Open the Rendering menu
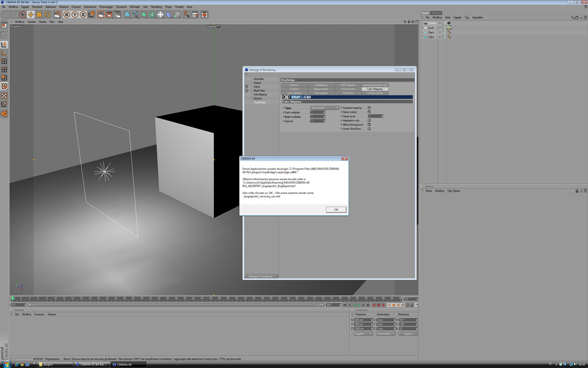The width and height of the screenshot is (588, 368). pyautogui.click(x=156, y=7)
